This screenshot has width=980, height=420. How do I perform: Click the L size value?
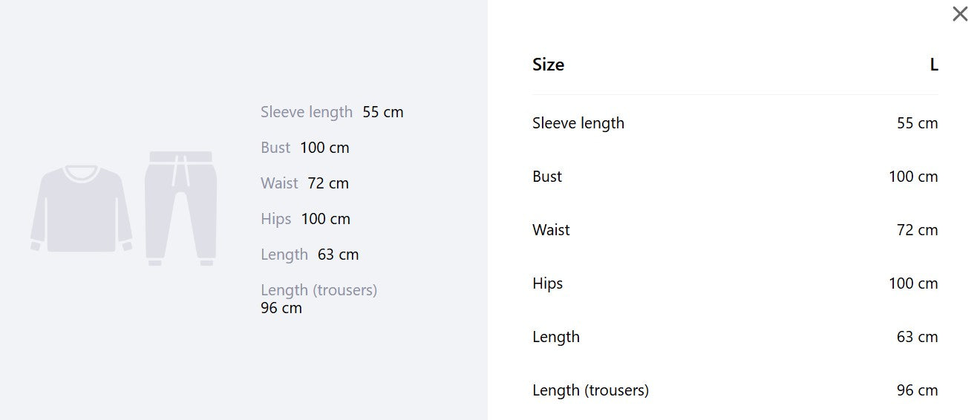934,65
